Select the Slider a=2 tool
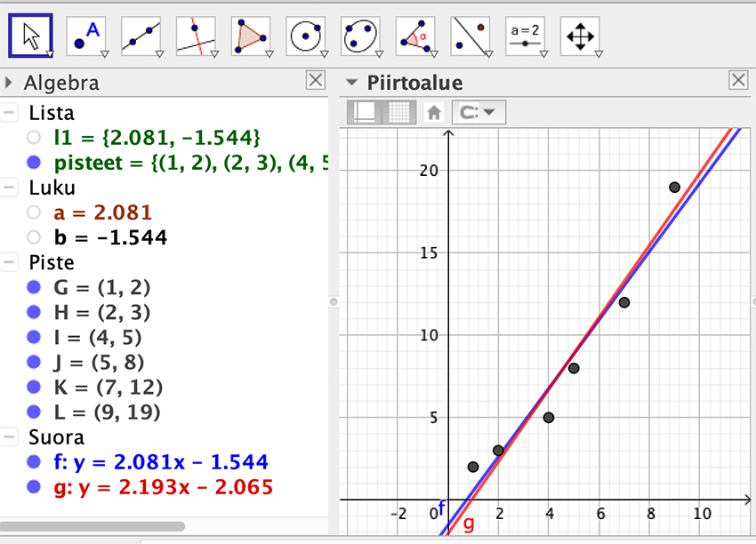 [x=526, y=36]
